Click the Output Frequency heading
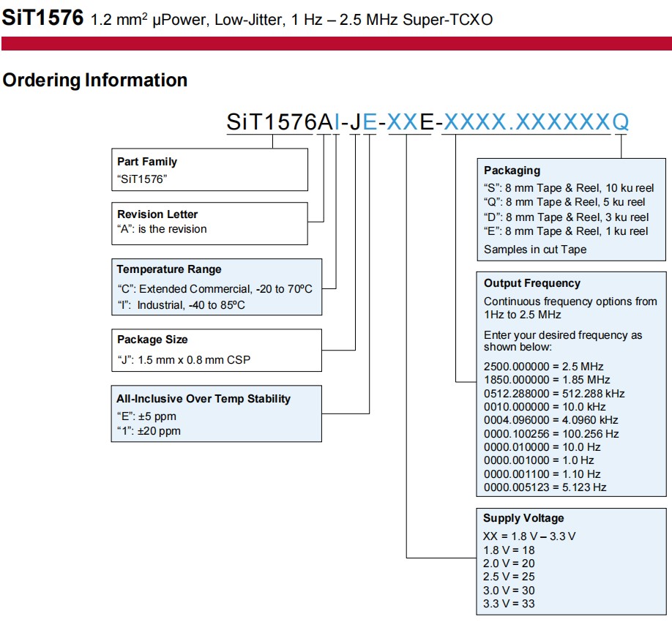672x625 pixels. (x=531, y=283)
